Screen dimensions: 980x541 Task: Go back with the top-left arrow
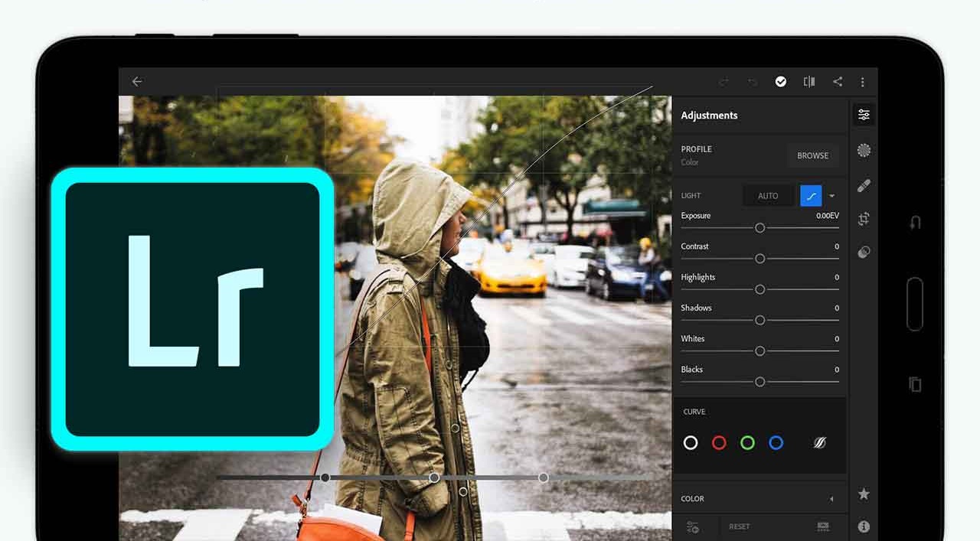coord(137,81)
